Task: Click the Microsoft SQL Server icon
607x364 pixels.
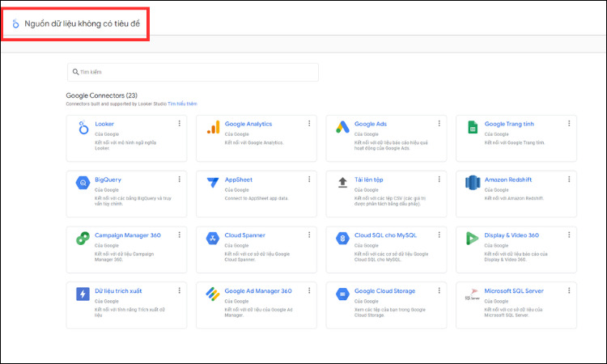Action: pos(473,294)
